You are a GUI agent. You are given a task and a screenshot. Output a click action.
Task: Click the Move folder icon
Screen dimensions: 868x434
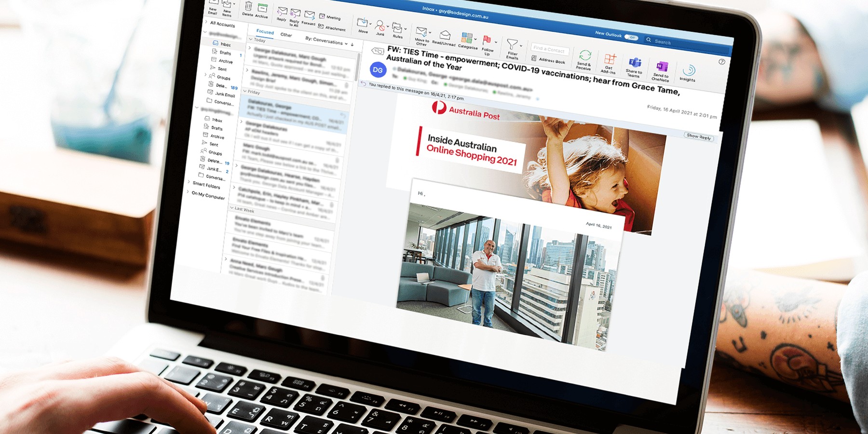[x=362, y=22]
